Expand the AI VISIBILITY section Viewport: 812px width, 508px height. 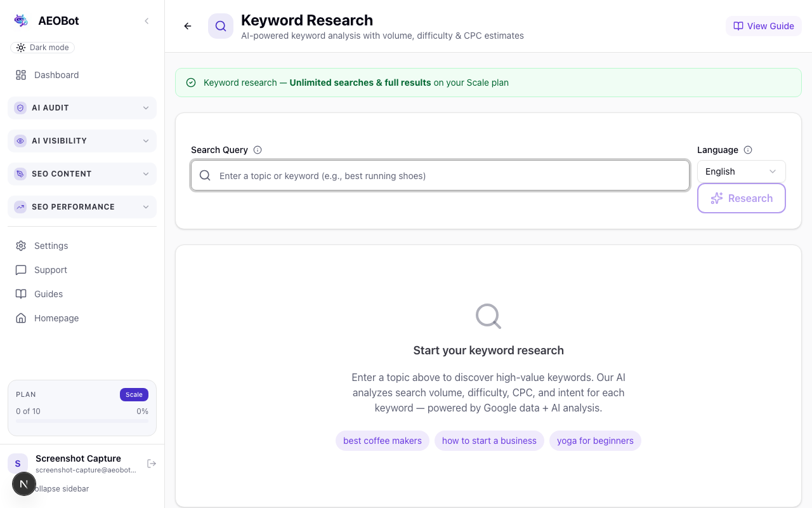pos(82,141)
